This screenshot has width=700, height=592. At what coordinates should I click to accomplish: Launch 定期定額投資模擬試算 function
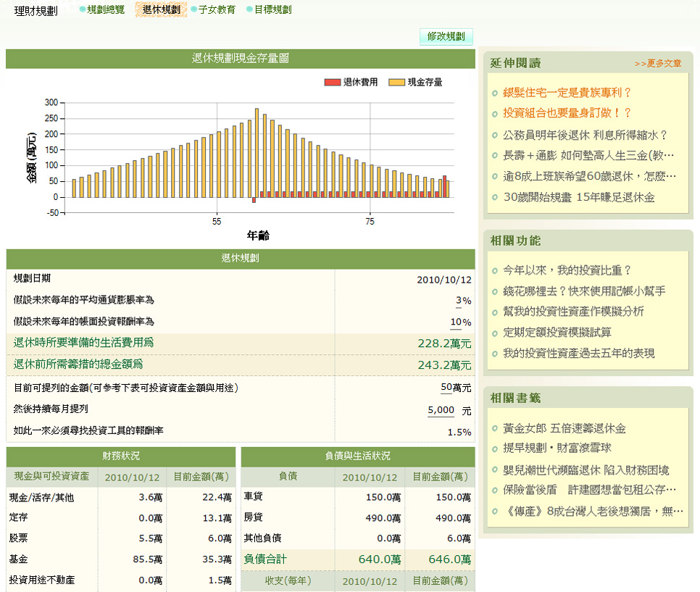(x=557, y=333)
